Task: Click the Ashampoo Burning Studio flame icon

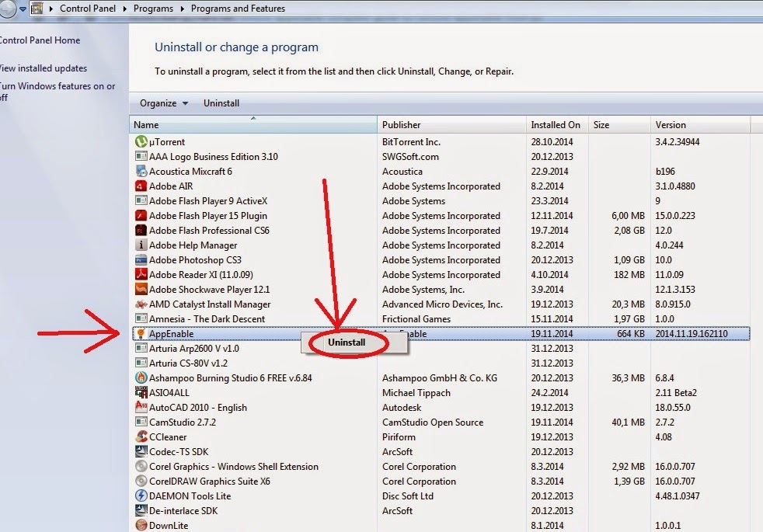Action: pyautogui.click(x=141, y=377)
